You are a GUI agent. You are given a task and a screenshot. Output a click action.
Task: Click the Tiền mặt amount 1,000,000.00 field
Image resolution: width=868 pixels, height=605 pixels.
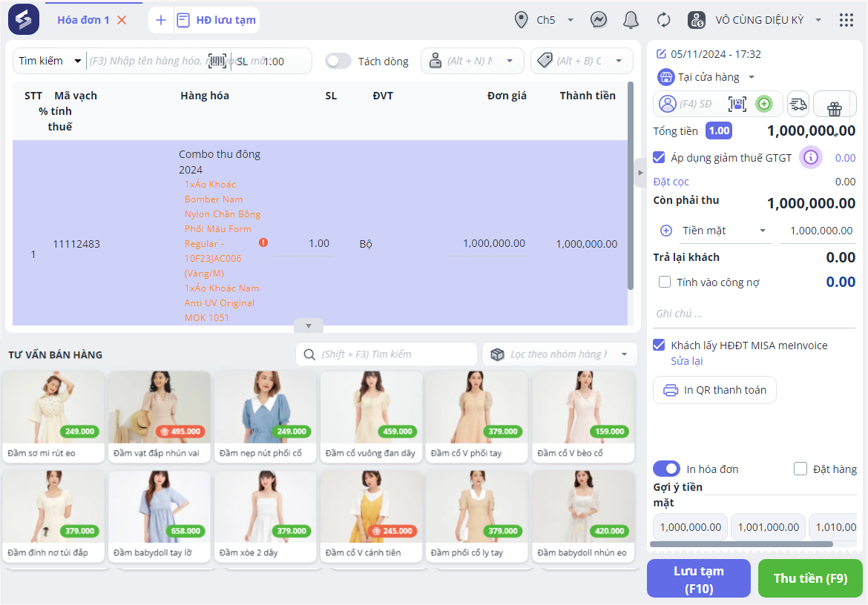[x=818, y=231]
